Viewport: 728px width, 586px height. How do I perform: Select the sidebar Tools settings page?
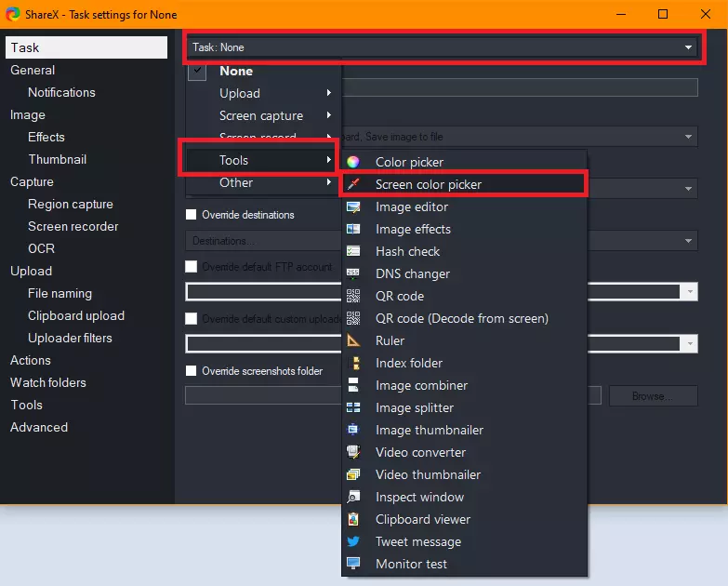(x=26, y=405)
